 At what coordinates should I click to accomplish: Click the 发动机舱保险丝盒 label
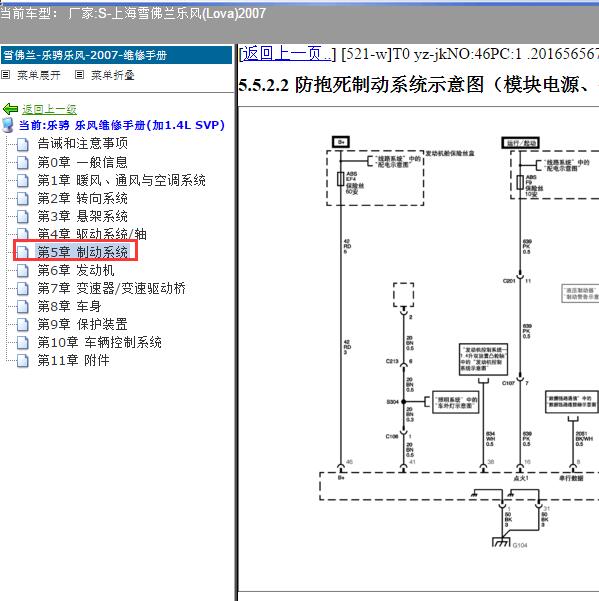pos(450,153)
